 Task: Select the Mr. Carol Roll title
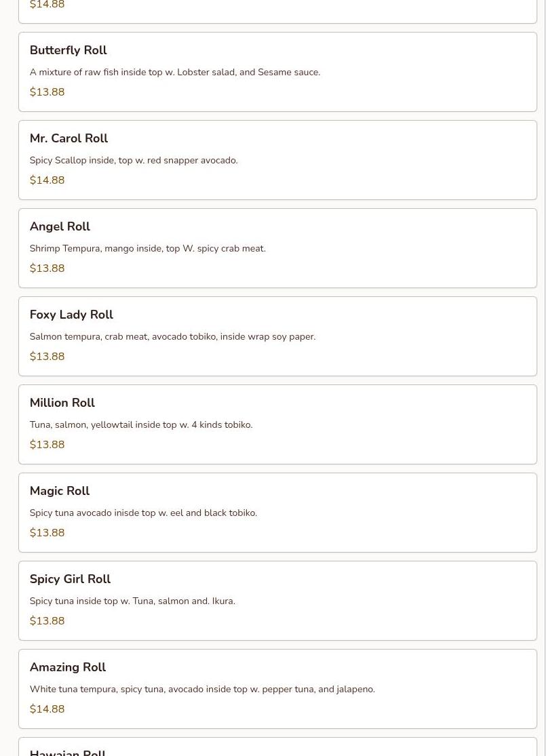pos(69,139)
